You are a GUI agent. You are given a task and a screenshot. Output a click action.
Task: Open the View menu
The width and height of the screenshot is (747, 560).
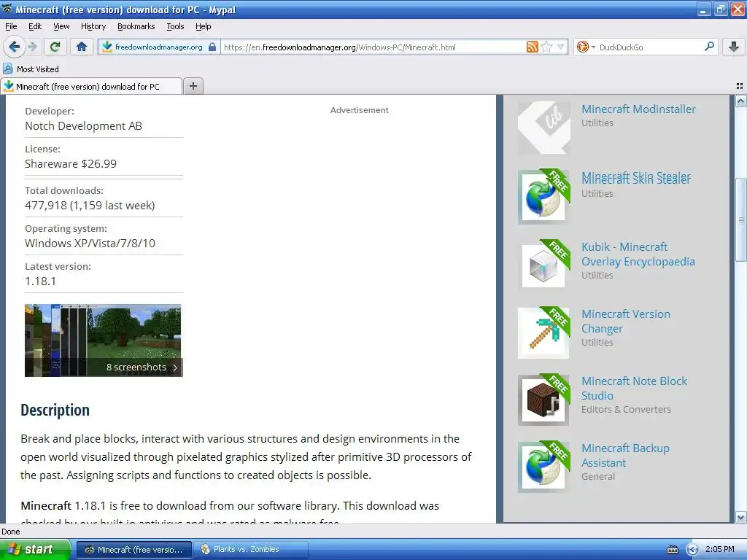[61, 26]
